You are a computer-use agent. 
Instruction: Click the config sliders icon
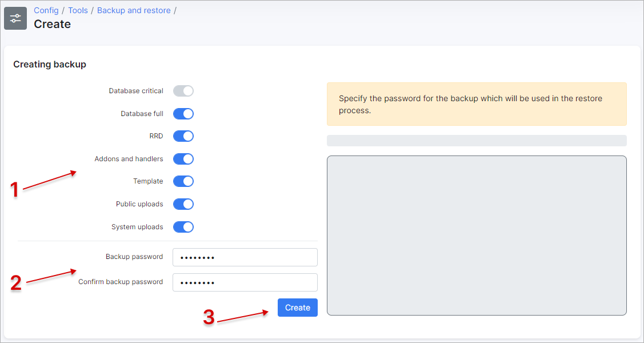click(15, 18)
